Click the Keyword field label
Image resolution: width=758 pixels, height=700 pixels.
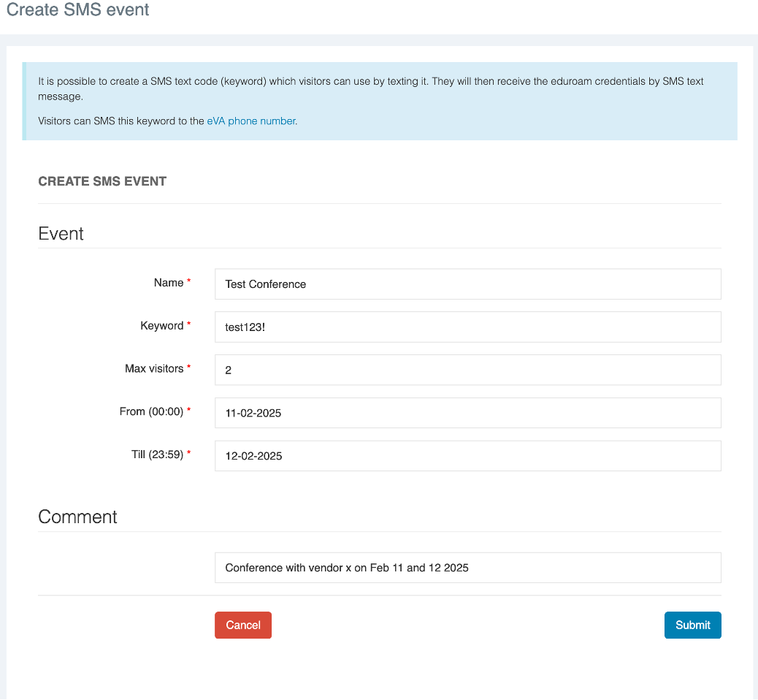click(161, 326)
